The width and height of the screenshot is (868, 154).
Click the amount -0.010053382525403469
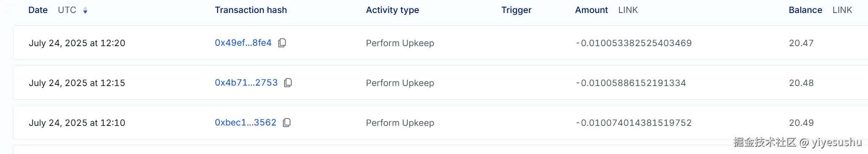[x=633, y=43]
